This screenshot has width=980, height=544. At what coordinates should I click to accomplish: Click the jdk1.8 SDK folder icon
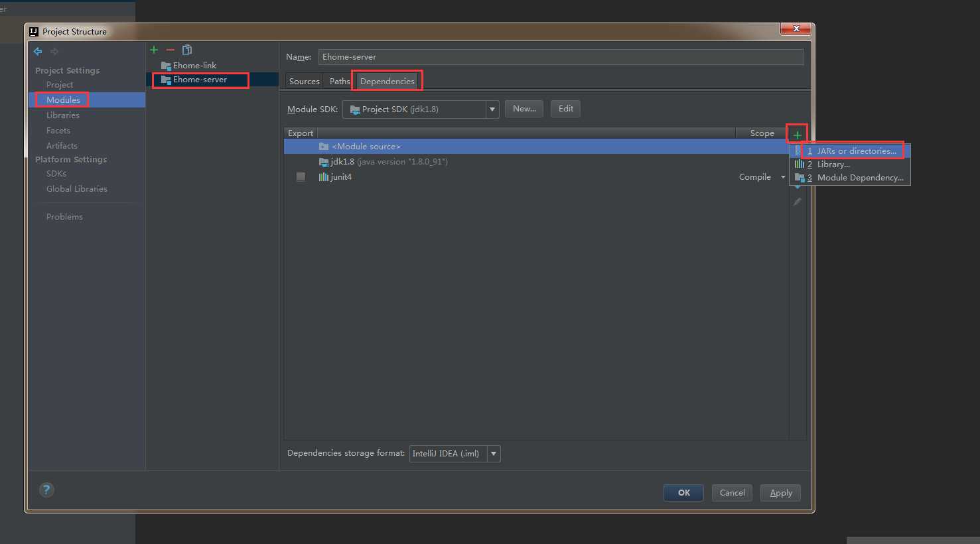tap(324, 162)
